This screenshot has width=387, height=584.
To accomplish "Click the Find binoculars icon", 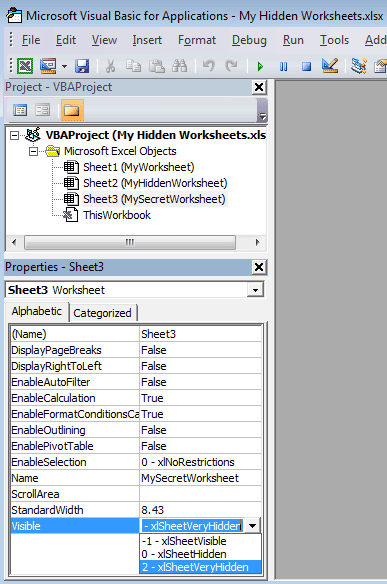I will point(180,66).
